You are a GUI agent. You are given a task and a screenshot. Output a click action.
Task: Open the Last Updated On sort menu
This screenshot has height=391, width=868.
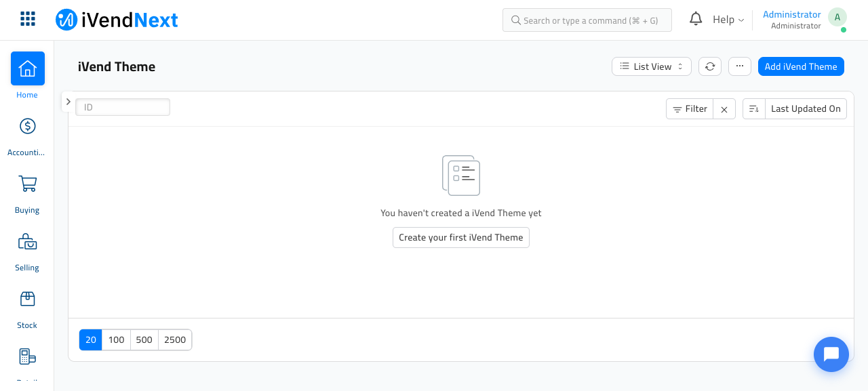(x=806, y=109)
